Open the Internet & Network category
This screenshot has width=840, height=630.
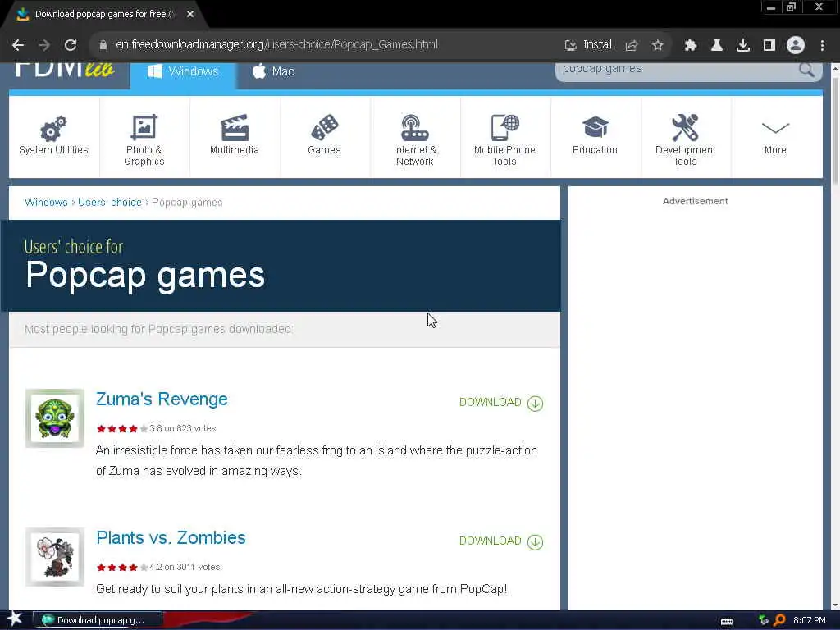coord(414,139)
